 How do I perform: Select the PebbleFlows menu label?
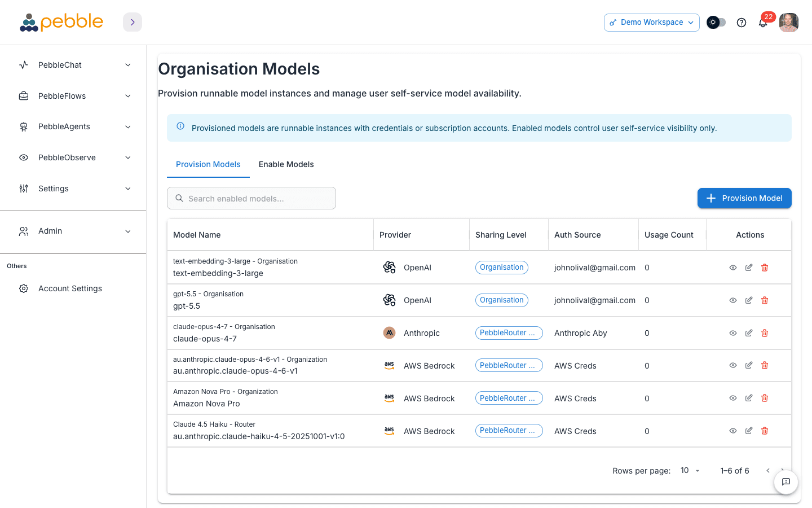click(62, 96)
